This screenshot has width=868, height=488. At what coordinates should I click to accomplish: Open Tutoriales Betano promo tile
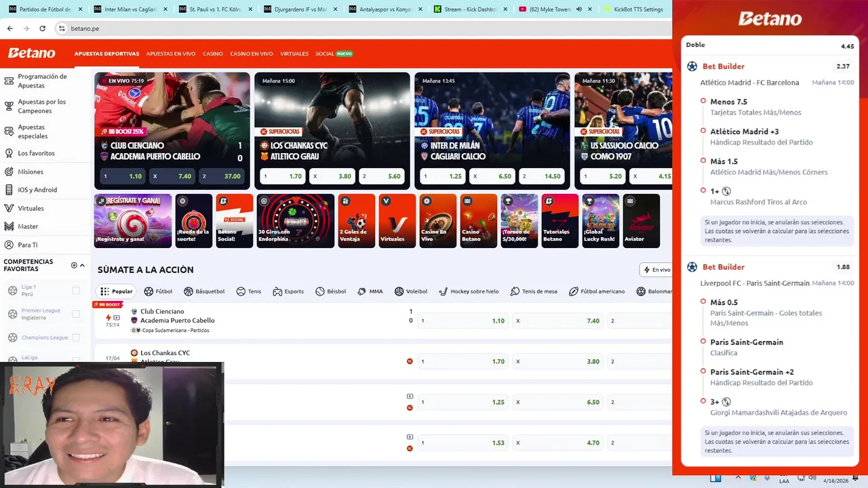pyautogui.click(x=560, y=221)
